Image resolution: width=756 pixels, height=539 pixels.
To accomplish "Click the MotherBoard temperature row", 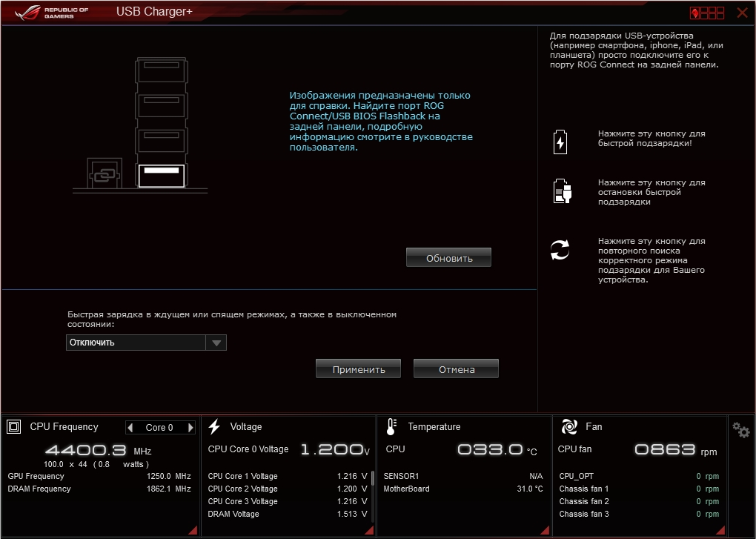I will (463, 489).
